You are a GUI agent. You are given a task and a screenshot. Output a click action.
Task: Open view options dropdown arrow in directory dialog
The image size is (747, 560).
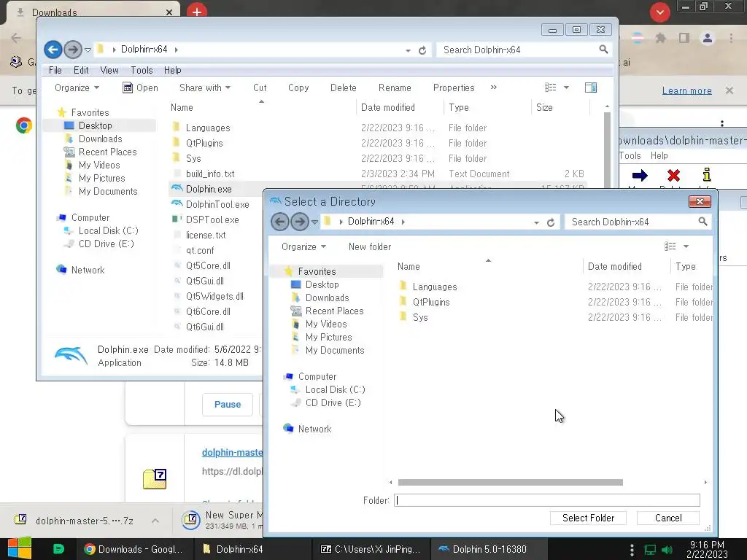686,246
